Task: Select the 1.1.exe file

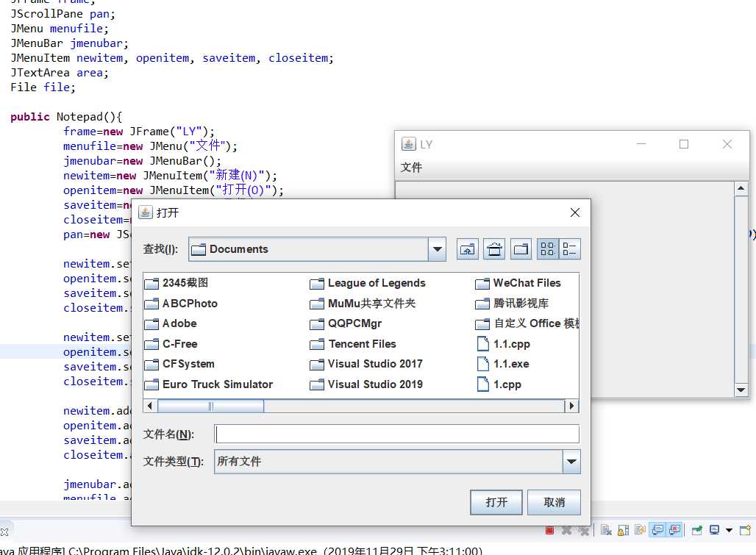Action: [x=503, y=364]
